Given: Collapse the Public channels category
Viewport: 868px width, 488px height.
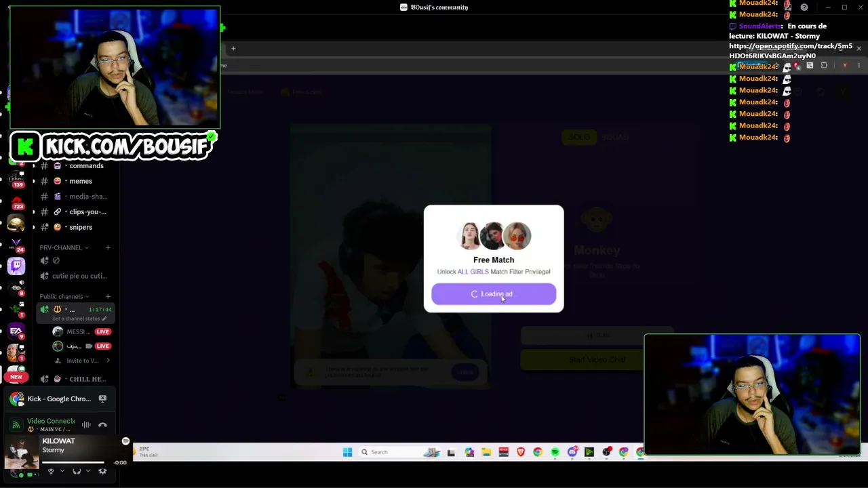Looking at the screenshot, I should pos(64,297).
